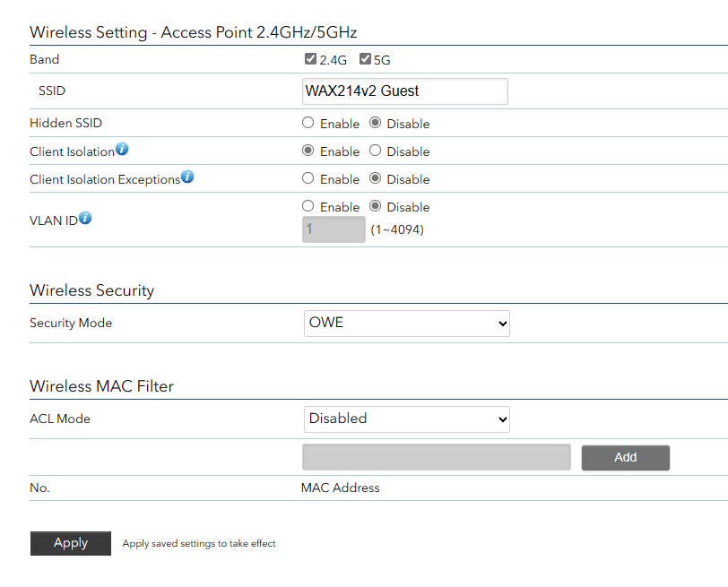
Task: Open the Security Mode dropdown
Action: pyautogui.click(x=406, y=324)
